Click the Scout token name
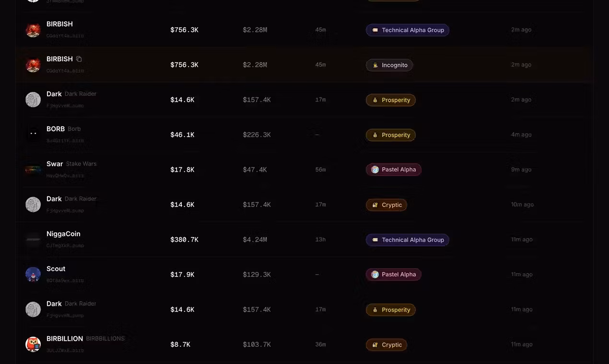The image size is (609, 364). click(x=56, y=269)
